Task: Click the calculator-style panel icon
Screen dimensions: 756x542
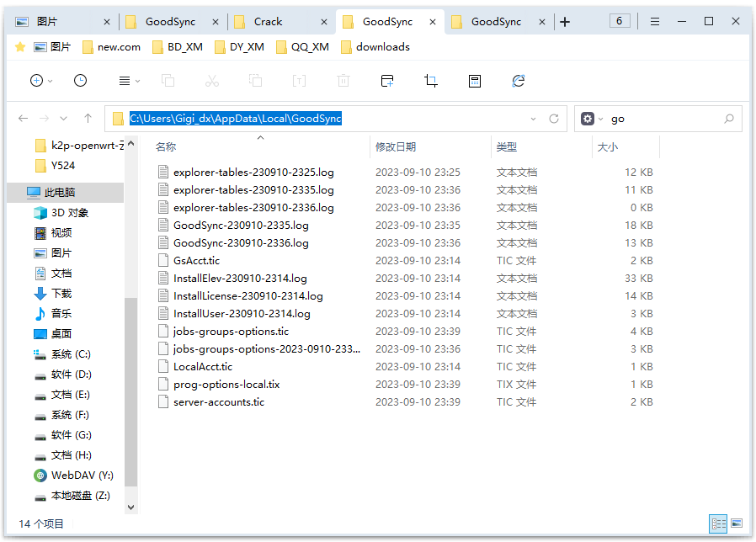Action: coord(475,81)
